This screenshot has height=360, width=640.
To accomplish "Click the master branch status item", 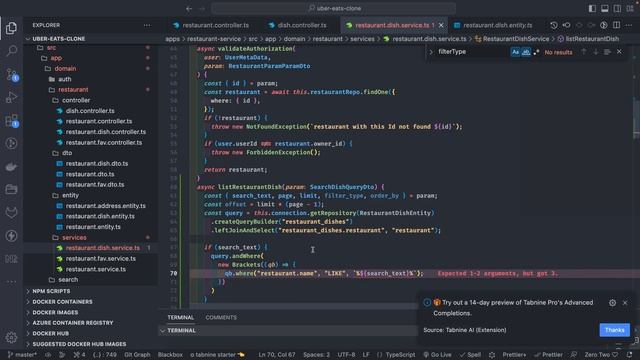I will [x=22, y=355].
